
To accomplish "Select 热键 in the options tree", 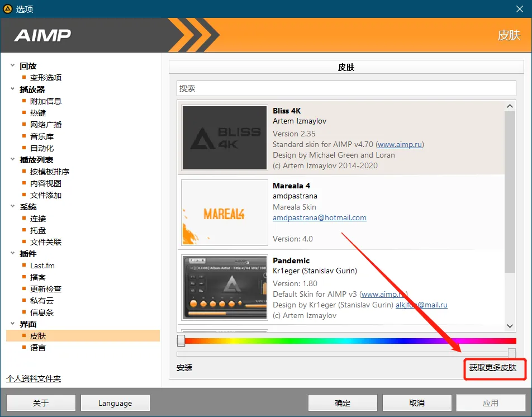I will [38, 113].
